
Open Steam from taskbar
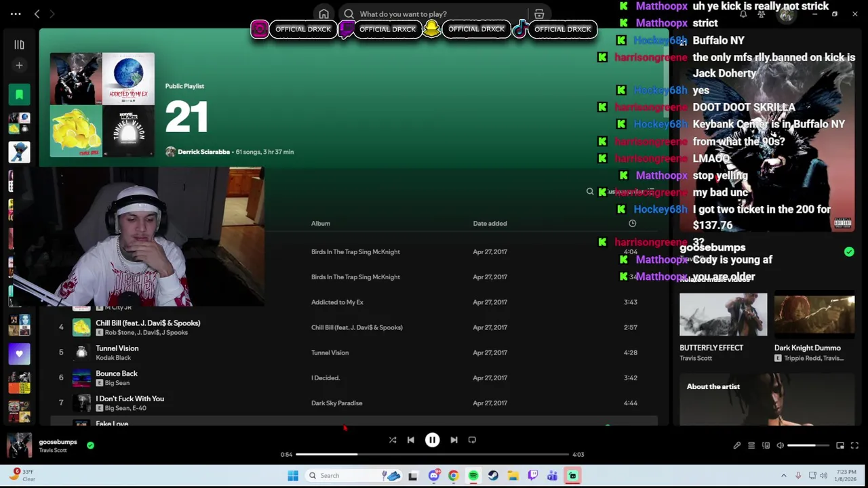(x=493, y=476)
